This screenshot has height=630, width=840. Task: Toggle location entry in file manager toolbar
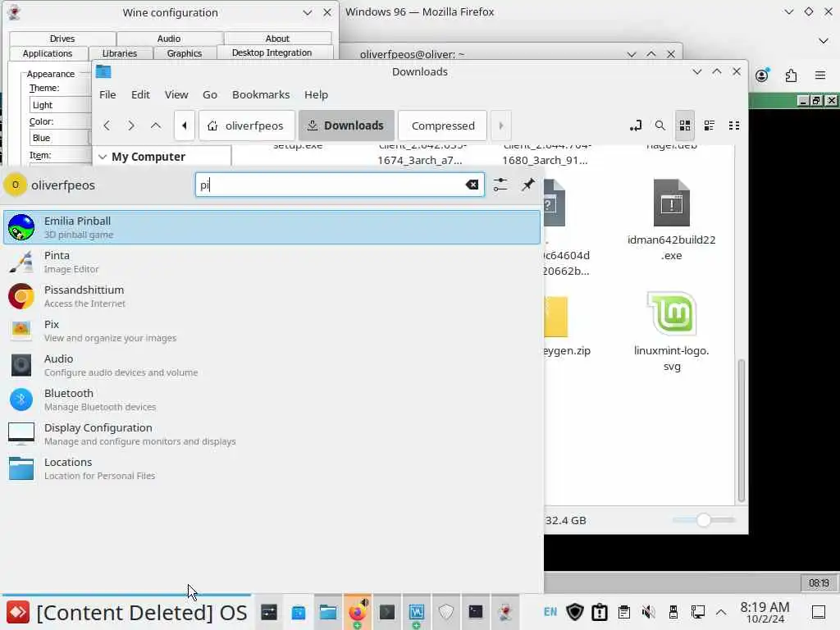pyautogui.click(x=636, y=126)
